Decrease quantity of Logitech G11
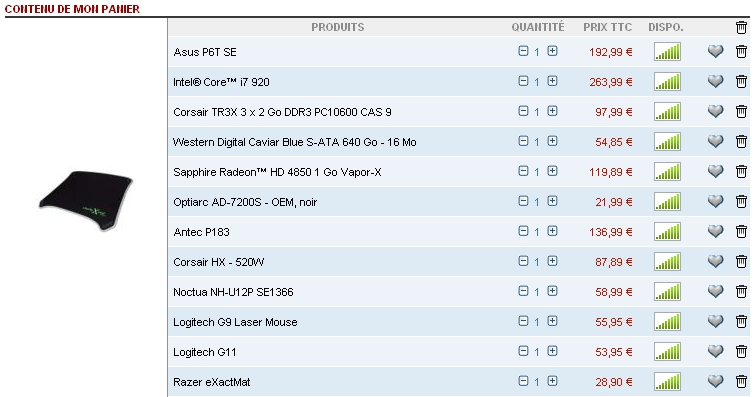Screen dimensions: 755x397 point(523,351)
